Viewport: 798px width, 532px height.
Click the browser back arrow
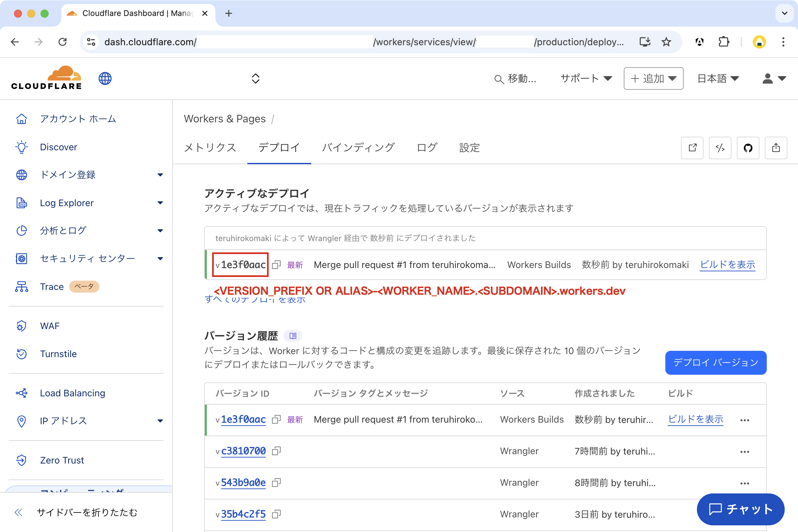click(15, 42)
